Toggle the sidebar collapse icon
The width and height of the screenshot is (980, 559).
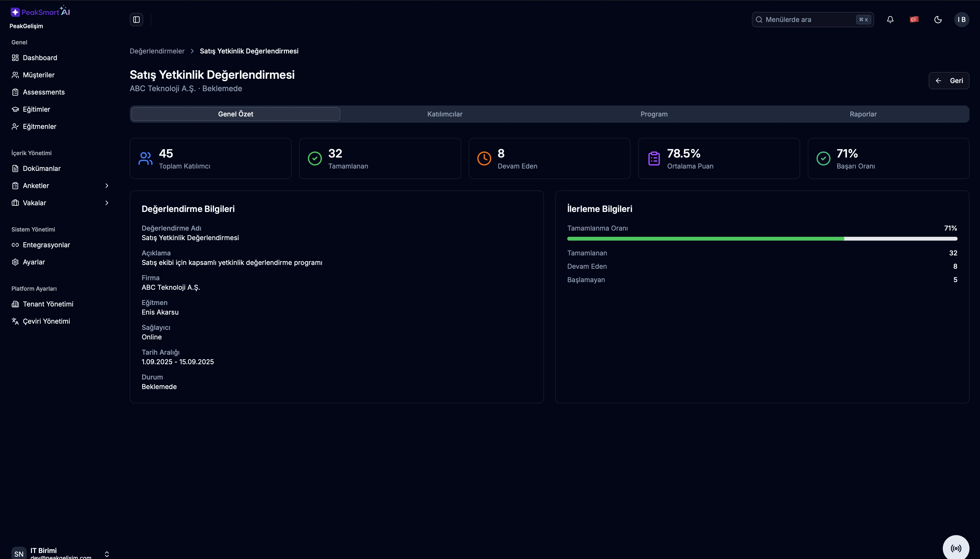(x=136, y=20)
